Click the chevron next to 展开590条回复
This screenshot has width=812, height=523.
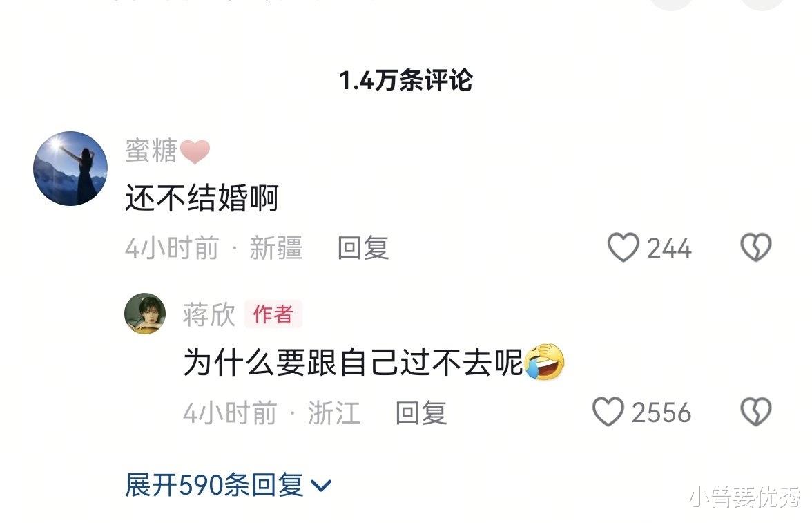click(x=320, y=486)
